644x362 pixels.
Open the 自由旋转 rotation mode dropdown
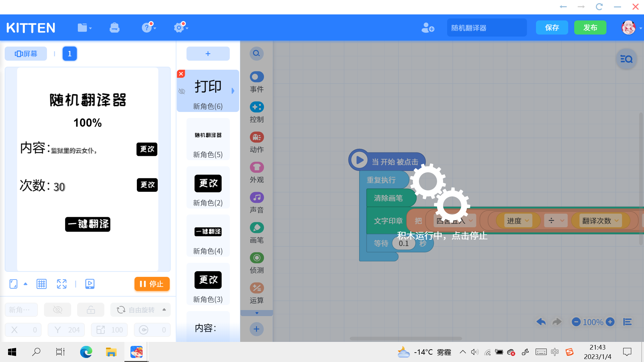tap(141, 310)
